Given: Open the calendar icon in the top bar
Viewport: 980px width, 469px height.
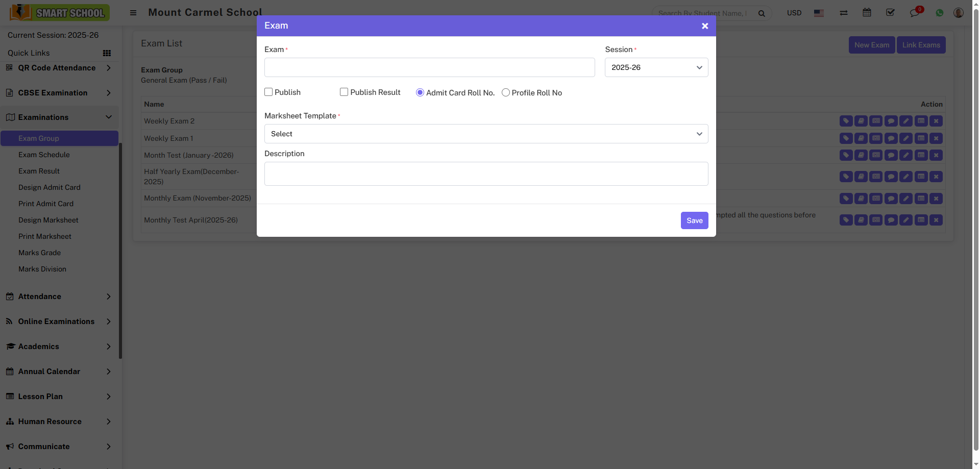Looking at the screenshot, I should [x=867, y=12].
